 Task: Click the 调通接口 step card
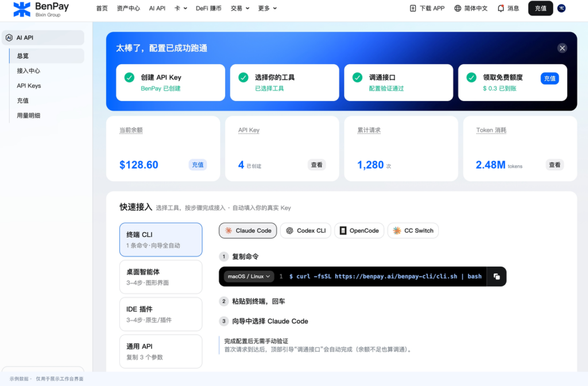399,83
